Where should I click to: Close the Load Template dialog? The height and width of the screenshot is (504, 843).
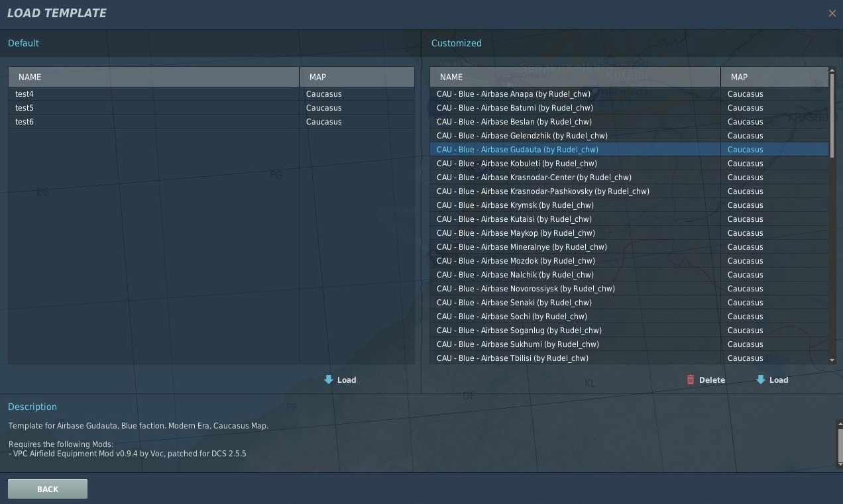coord(832,13)
